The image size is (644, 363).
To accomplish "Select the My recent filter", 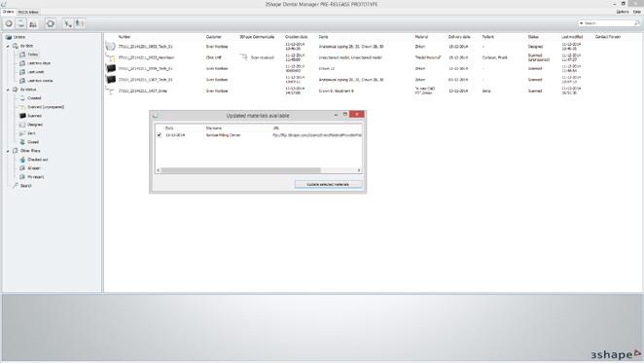I will 35,177.
